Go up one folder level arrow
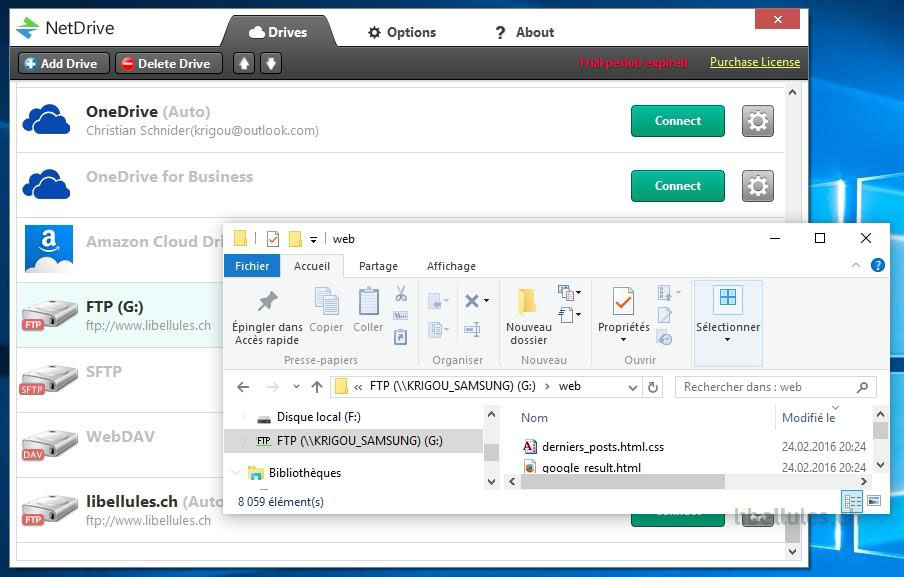Viewport: 904px width, 577px height. tap(317, 387)
